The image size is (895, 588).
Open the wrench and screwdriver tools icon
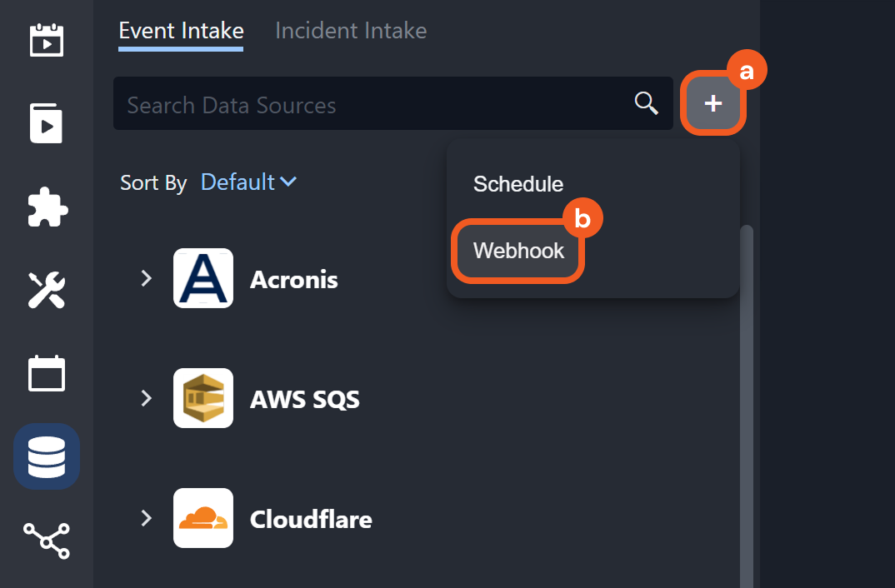coord(47,289)
